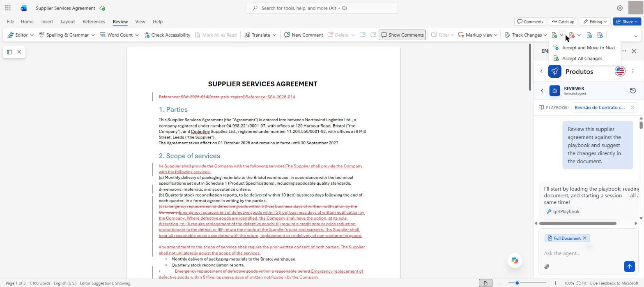
Task: Switch to the Layout tab
Action: click(67, 21)
